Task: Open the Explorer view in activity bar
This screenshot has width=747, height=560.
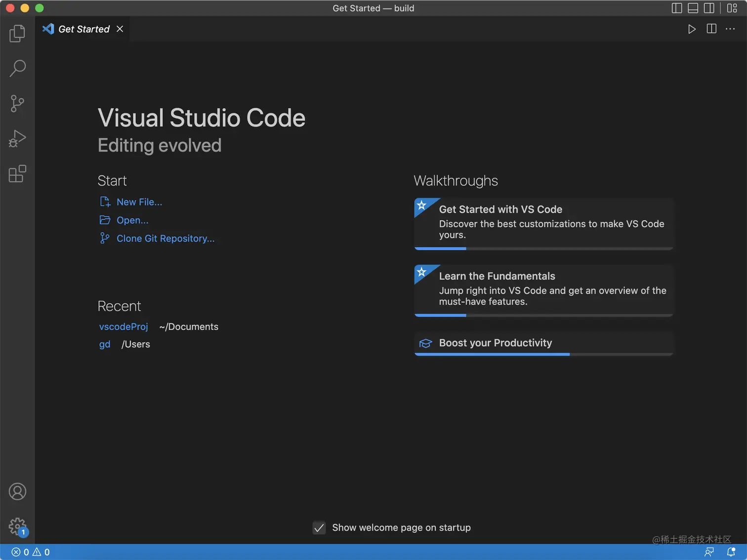Action: coord(17,34)
